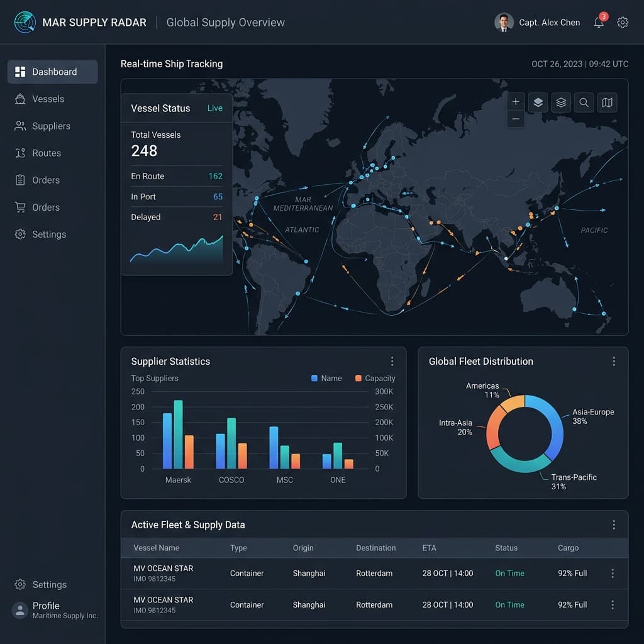Toggle the Live indicator in Vessel Status

point(215,108)
